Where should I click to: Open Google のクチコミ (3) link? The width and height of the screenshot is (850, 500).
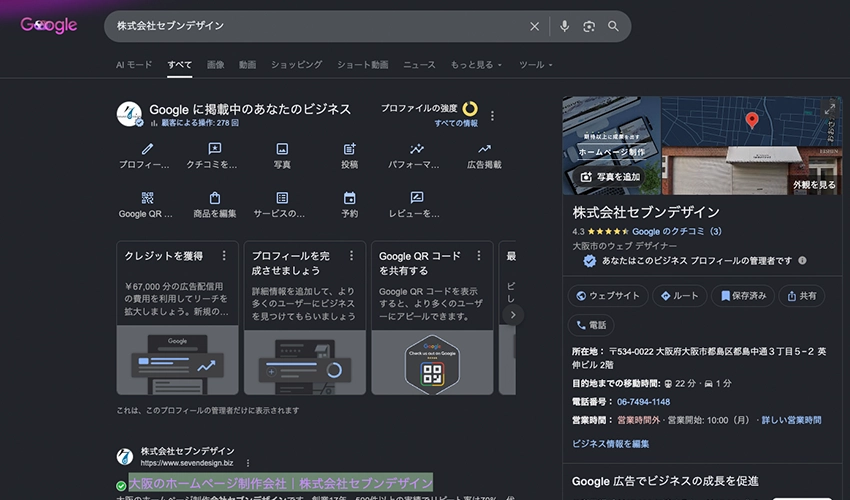[677, 231]
